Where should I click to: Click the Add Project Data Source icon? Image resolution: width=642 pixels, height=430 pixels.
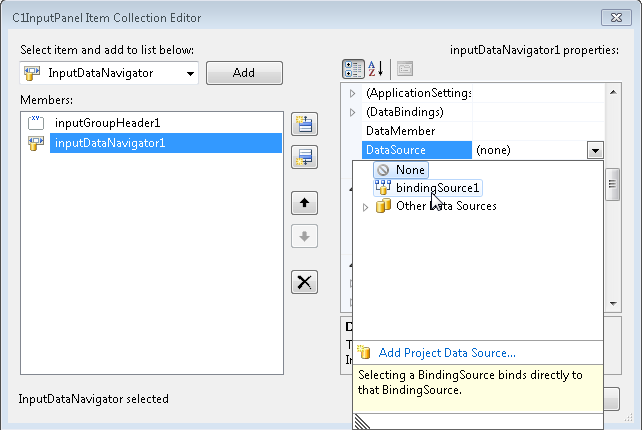coord(365,353)
